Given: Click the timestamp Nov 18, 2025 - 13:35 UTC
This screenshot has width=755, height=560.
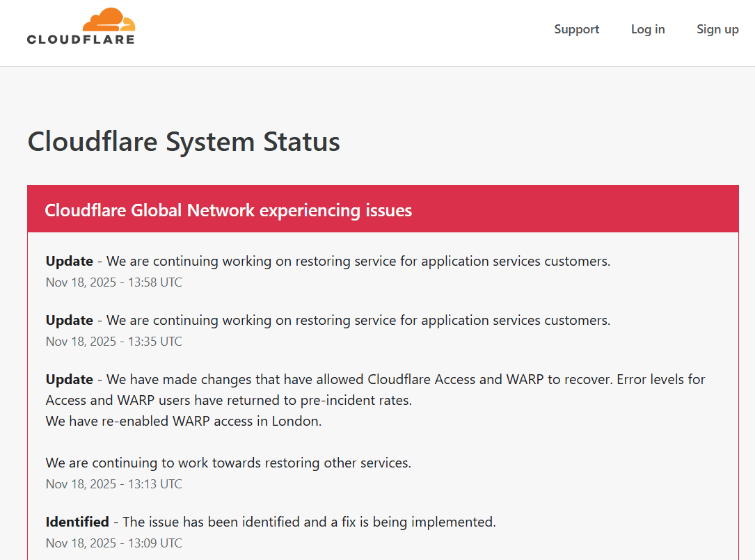Looking at the screenshot, I should [113, 341].
